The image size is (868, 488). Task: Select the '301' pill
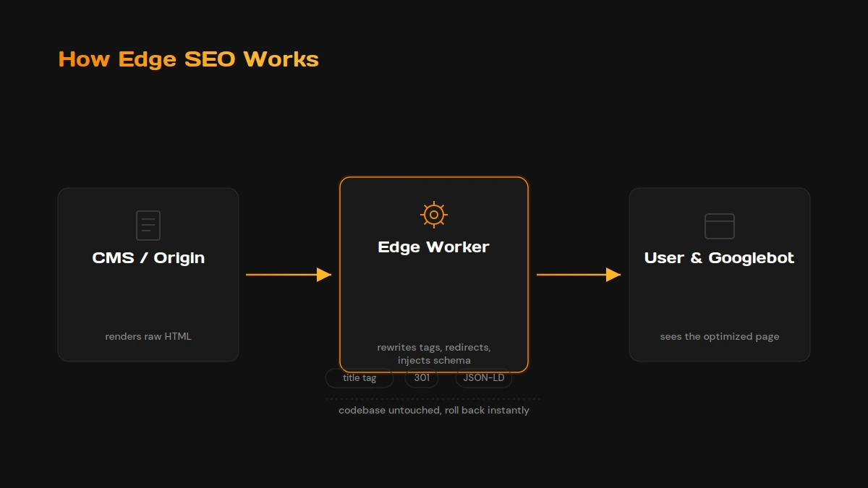pyautogui.click(x=422, y=378)
